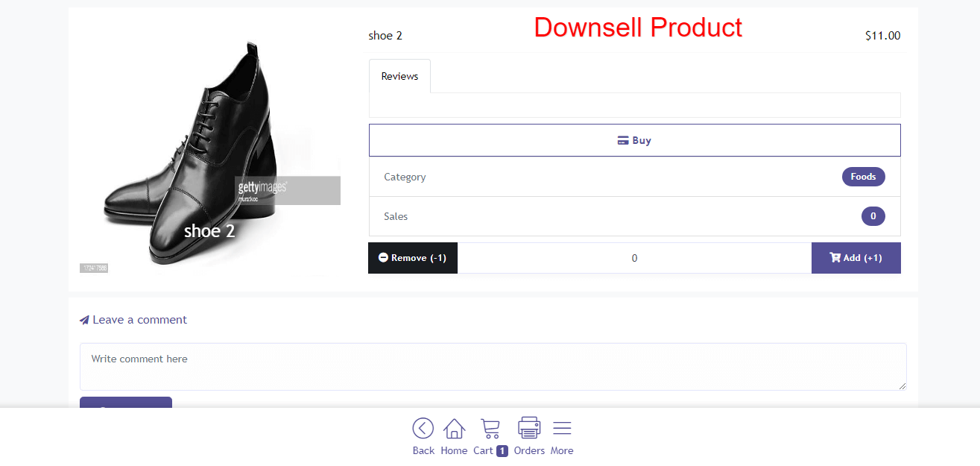Screen dimensions: 980x466
Task: Click the card icon beside Buy
Action: [623, 140]
